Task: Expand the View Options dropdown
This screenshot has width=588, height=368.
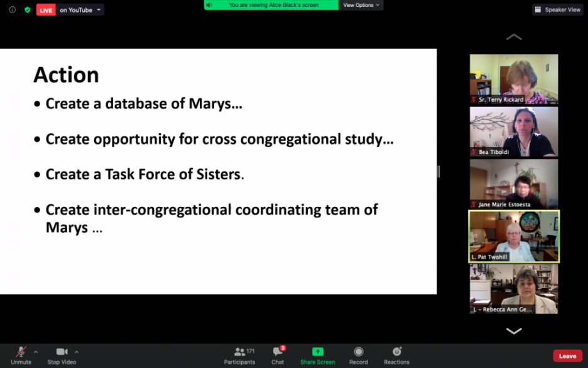Action: 361,5
